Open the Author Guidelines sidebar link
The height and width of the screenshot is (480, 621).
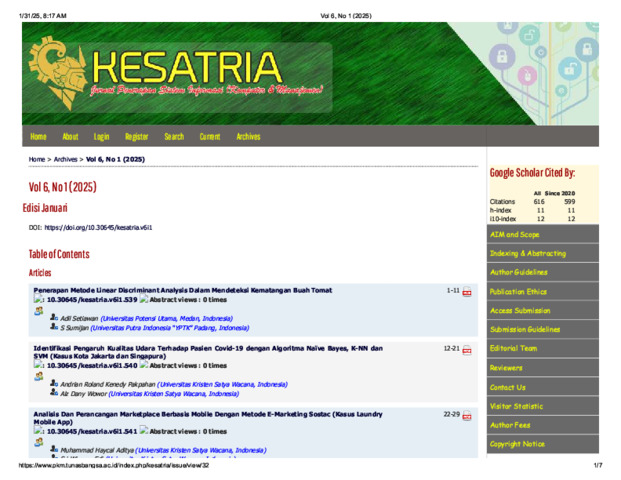(x=518, y=272)
